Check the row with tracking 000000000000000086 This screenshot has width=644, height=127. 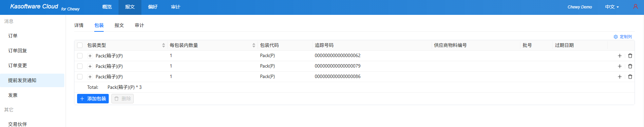tap(80, 77)
